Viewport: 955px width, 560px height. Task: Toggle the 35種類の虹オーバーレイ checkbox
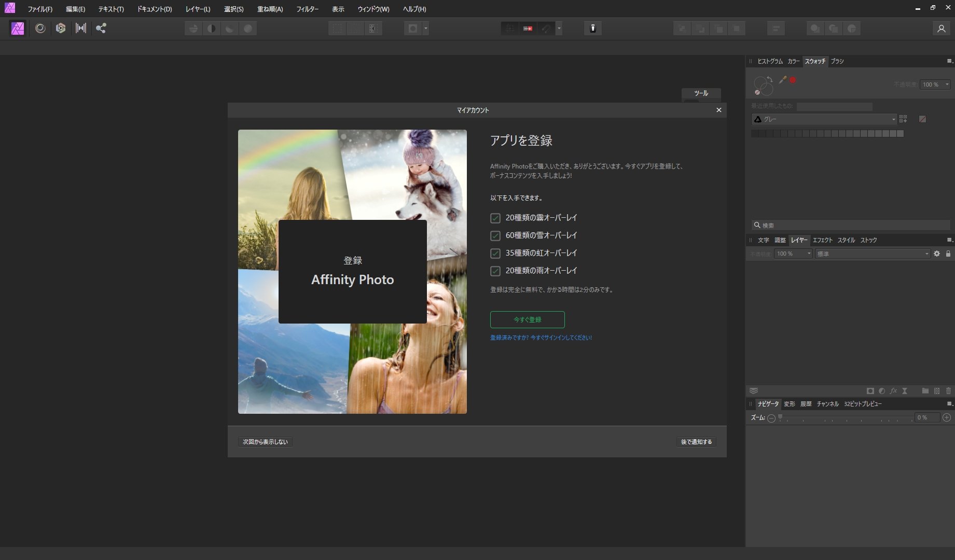click(495, 254)
